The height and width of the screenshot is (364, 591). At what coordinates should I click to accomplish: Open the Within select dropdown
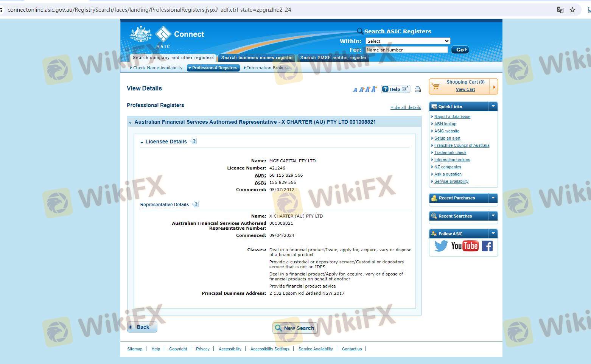407,41
